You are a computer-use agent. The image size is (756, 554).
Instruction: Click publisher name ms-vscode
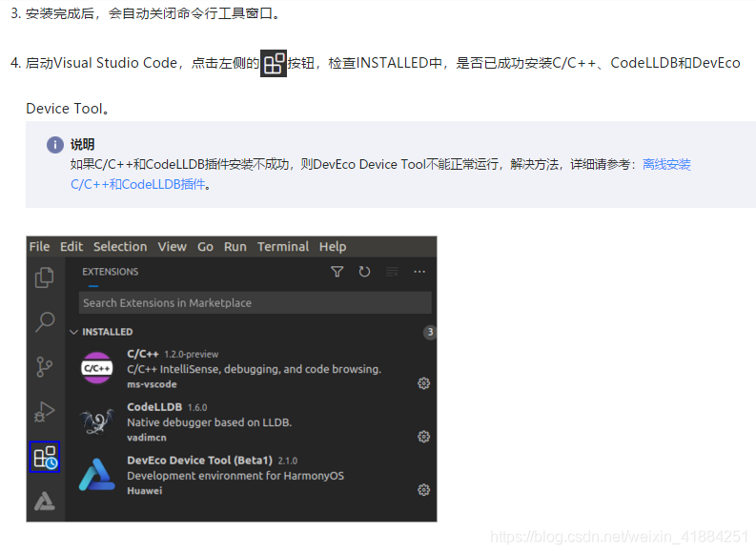[x=152, y=384]
